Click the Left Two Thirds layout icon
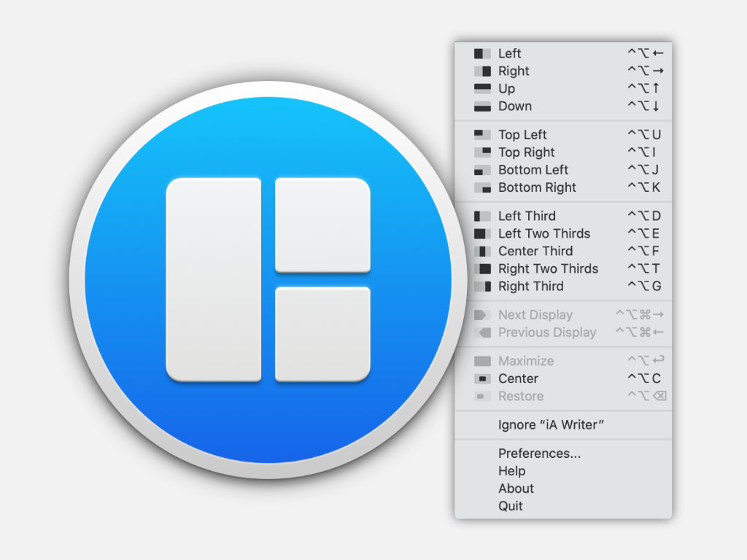The width and height of the screenshot is (747, 560). 482,234
